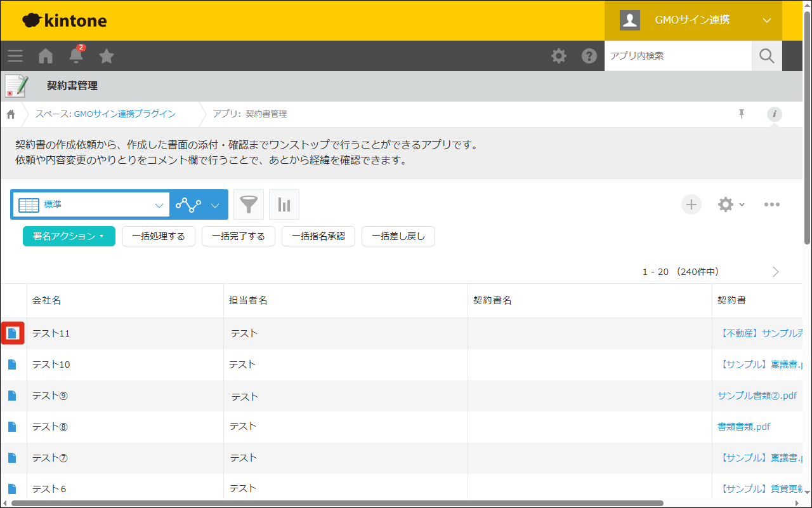Click the search magnifier button

click(767, 56)
